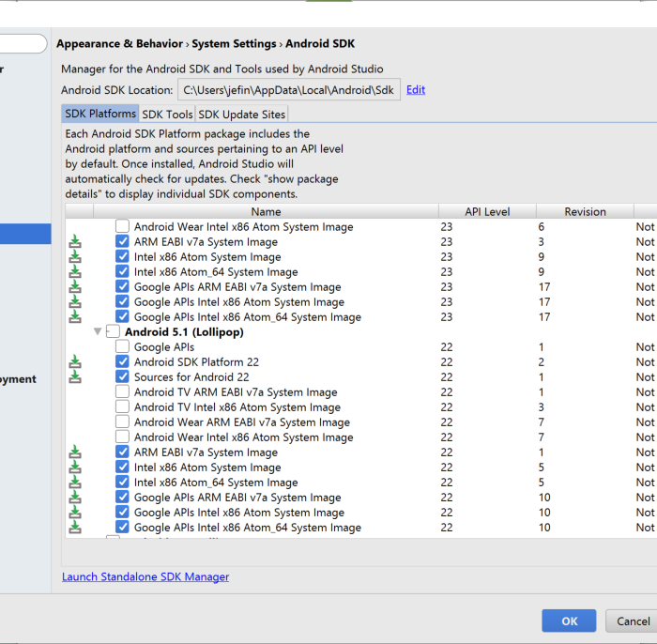The height and width of the screenshot is (644, 657).
Task: Click download icon beside Google APIs Intel x86 Atom API 23
Action: pyautogui.click(x=75, y=302)
